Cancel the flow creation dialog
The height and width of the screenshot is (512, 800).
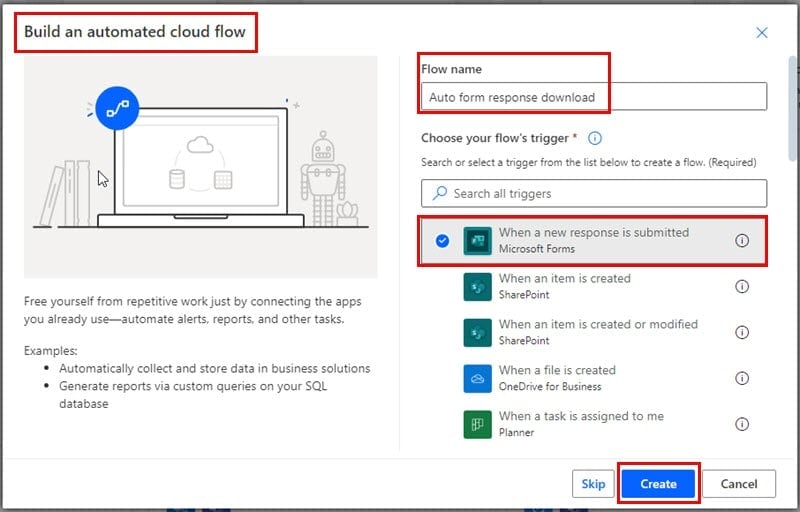point(739,483)
